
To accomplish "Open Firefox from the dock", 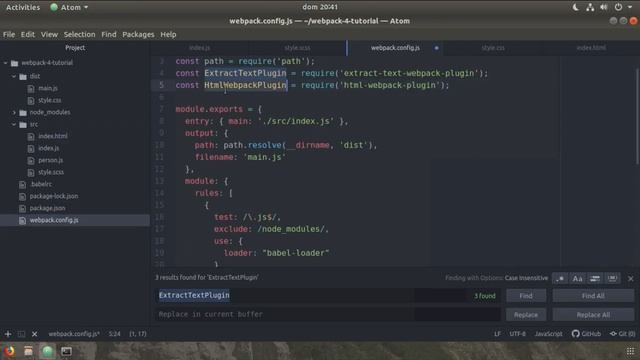I will [9, 351].
